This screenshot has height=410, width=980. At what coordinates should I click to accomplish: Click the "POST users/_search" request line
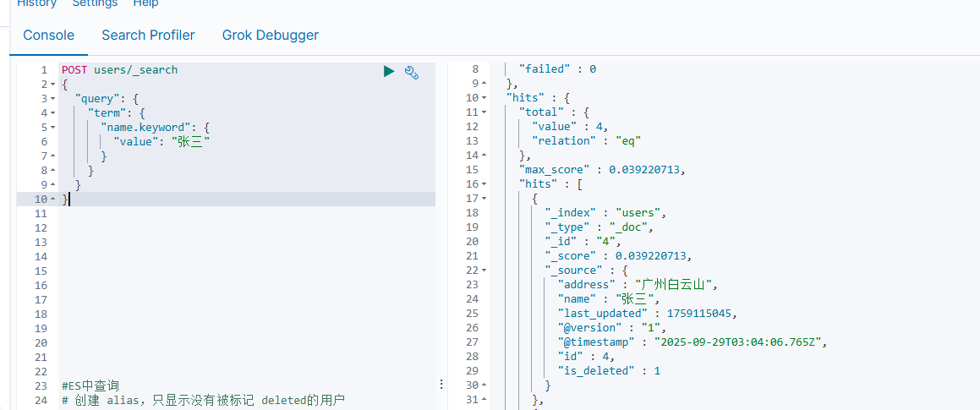pyautogui.click(x=119, y=70)
